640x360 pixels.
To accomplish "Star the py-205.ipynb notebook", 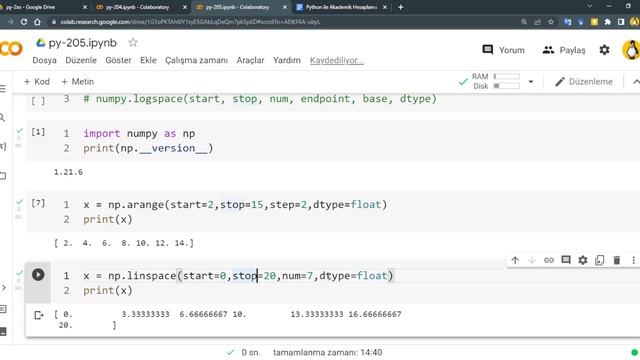I will click(x=133, y=42).
